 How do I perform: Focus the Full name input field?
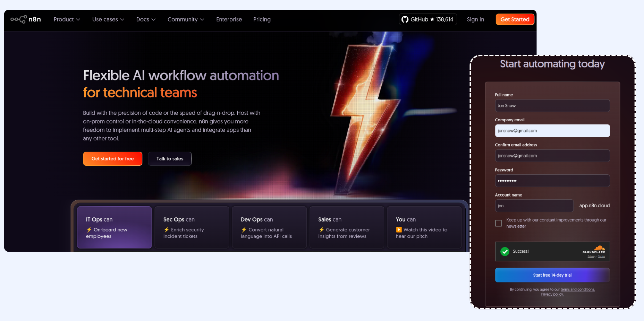552,106
